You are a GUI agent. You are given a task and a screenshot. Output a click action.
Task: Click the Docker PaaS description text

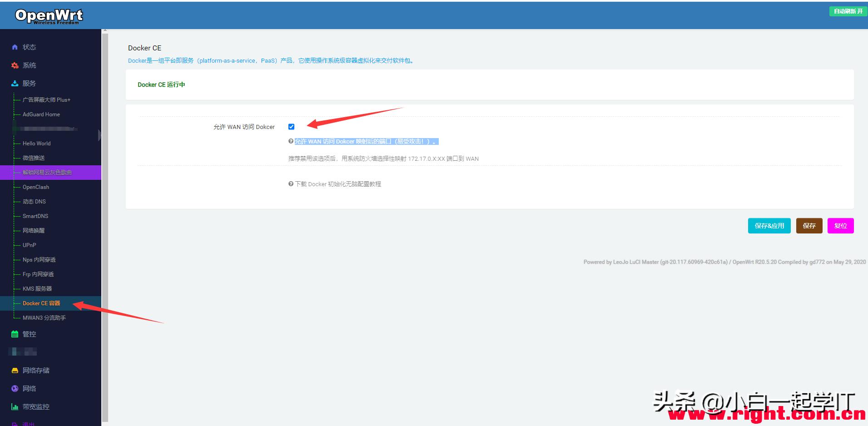click(x=272, y=60)
